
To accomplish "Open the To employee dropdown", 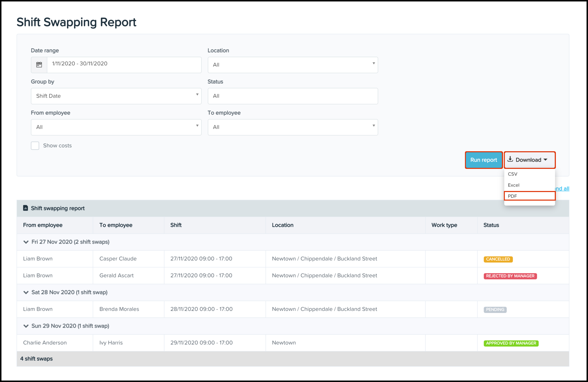I will (x=293, y=127).
